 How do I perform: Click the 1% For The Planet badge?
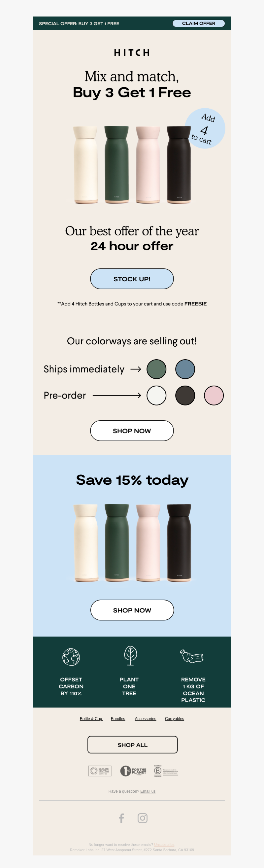click(x=133, y=771)
